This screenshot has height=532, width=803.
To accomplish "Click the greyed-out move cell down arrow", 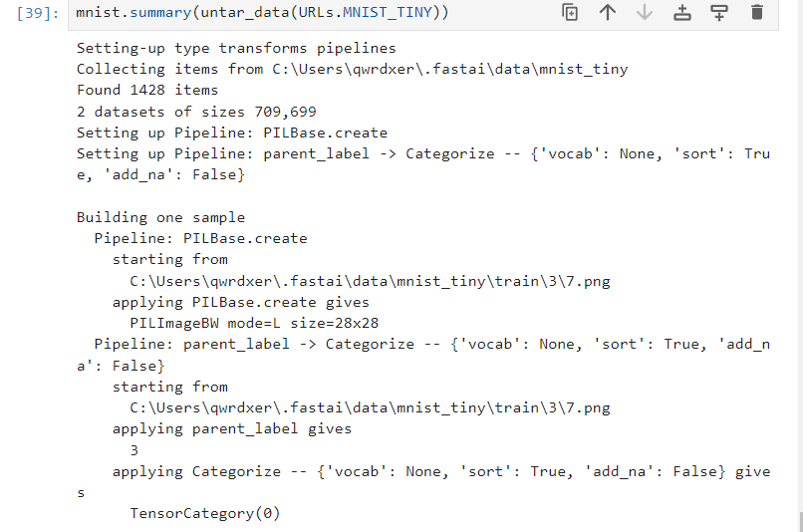I will [645, 13].
